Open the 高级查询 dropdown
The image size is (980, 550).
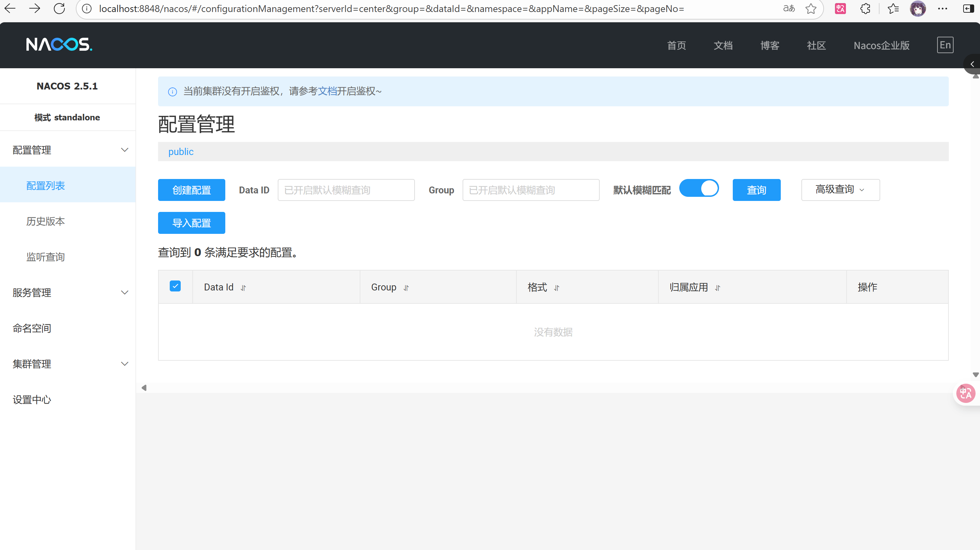point(840,189)
